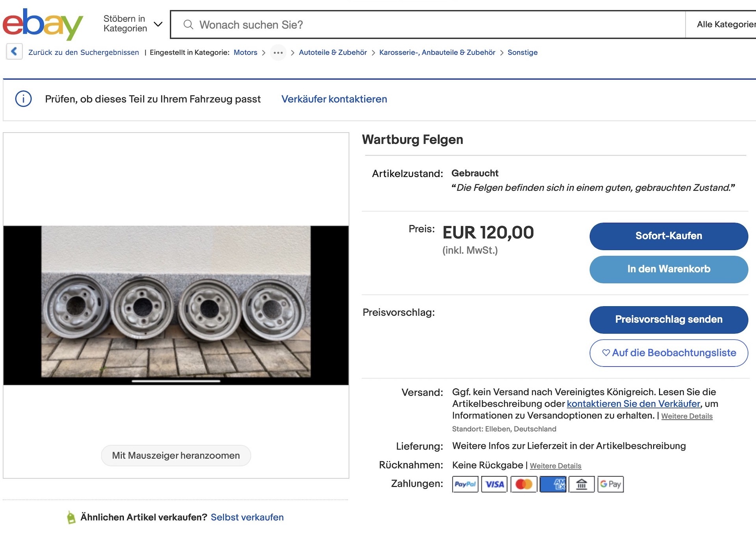Image resolution: width=756 pixels, height=536 pixels.
Task: Type in the Wonach suchen Sie field
Action: pyautogui.click(x=433, y=25)
